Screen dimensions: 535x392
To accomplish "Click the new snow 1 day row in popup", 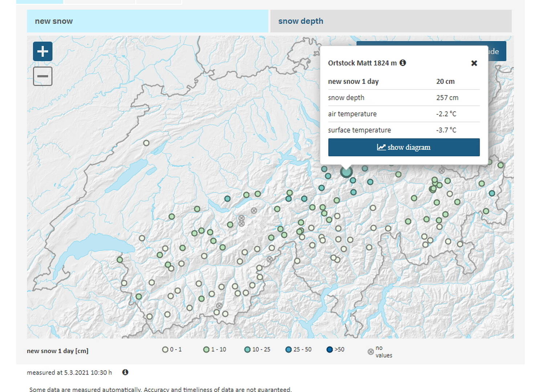I will pos(404,82).
